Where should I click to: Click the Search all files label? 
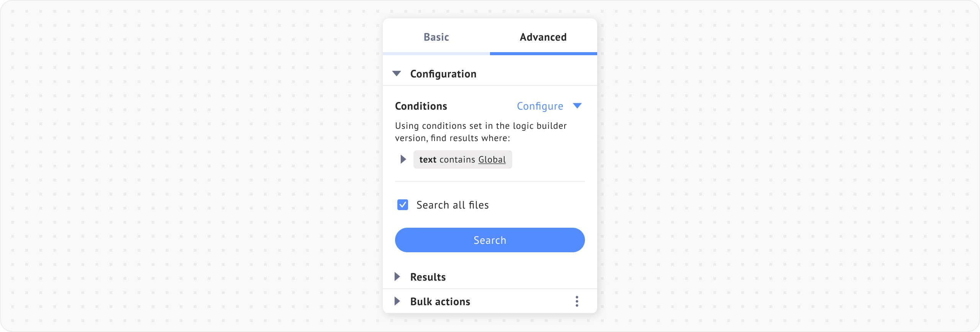tap(452, 205)
